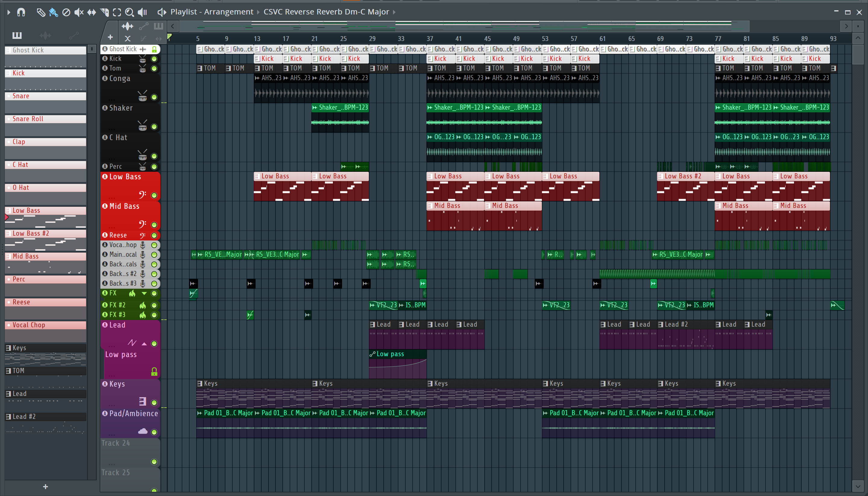Show audio clips in the picker panel
This screenshot has height=496, width=868.
45,35
